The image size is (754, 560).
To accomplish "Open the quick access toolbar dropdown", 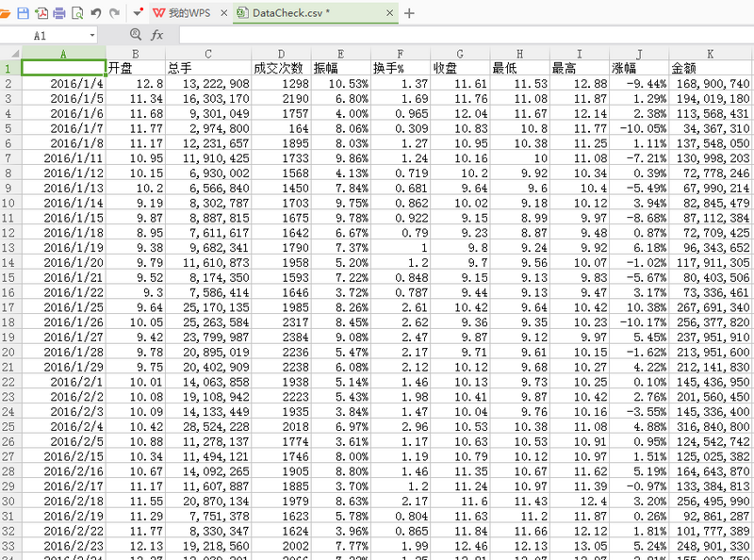I will point(138,12).
